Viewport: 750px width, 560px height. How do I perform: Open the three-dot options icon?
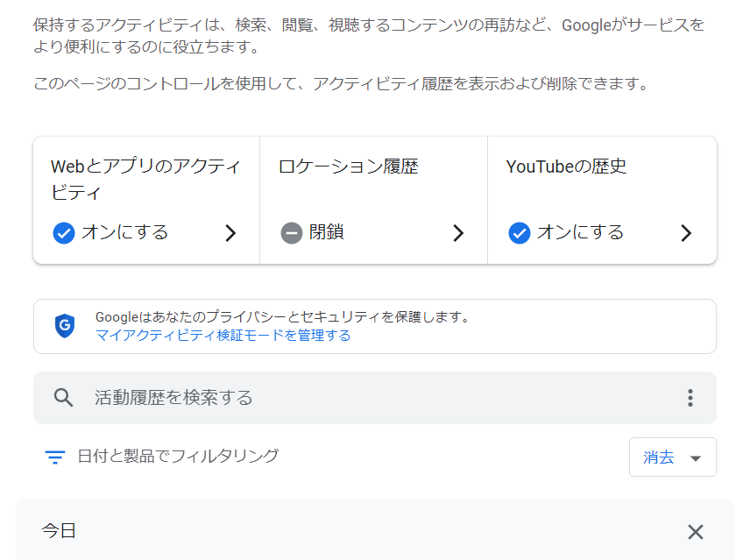tap(690, 397)
